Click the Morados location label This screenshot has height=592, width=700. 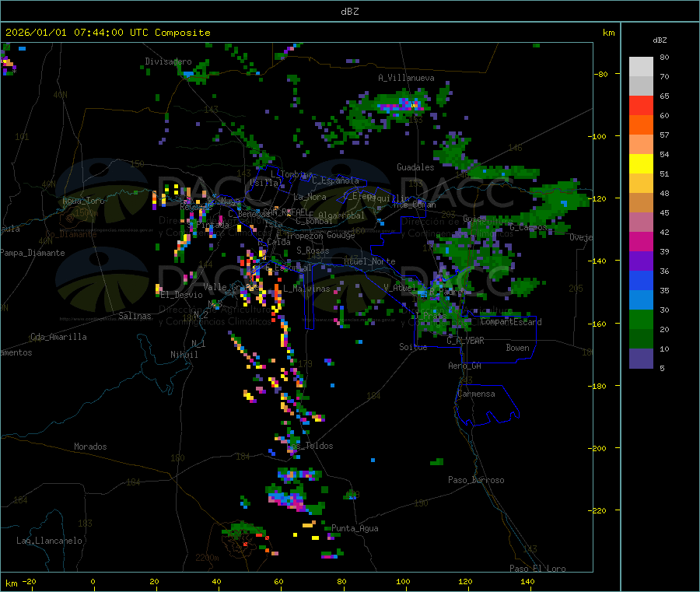point(90,447)
